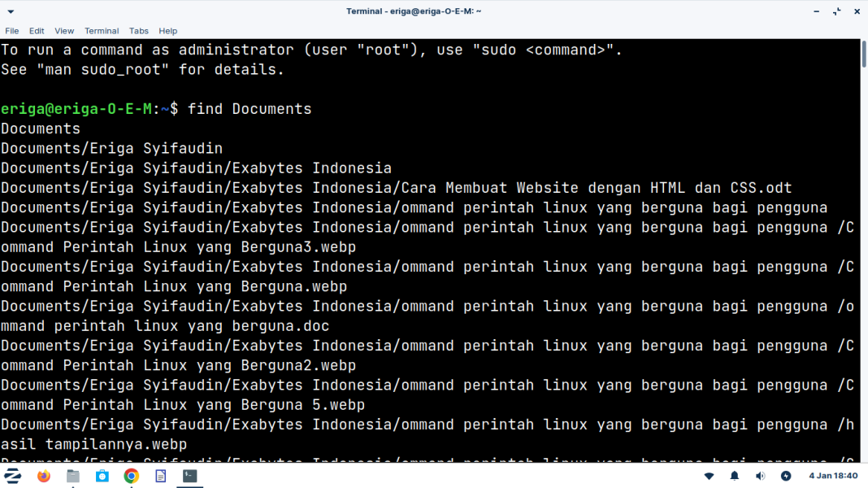Image resolution: width=868 pixels, height=488 pixels.
Task: Open the Files manager from the taskbar
Action: [x=72, y=476]
